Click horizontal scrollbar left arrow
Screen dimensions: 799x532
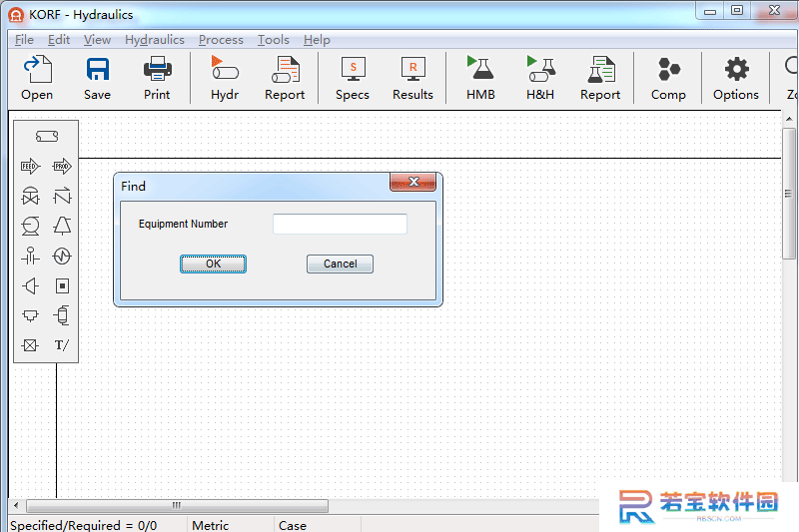(x=16, y=505)
